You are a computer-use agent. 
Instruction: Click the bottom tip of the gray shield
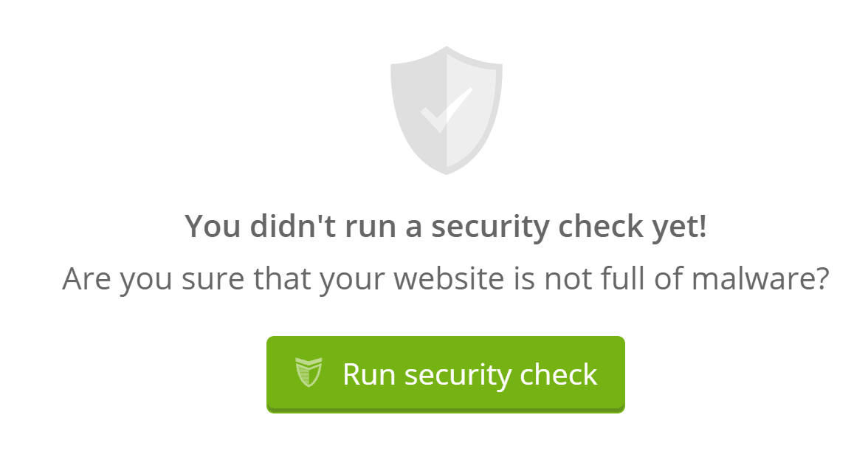[446, 171]
